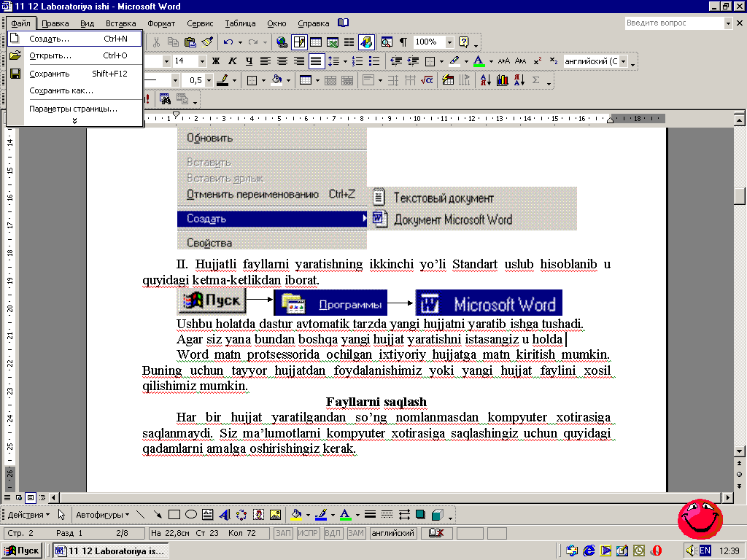The width and height of the screenshot is (747, 560).
Task: Toggle Italic (К) formatting
Action: (233, 61)
